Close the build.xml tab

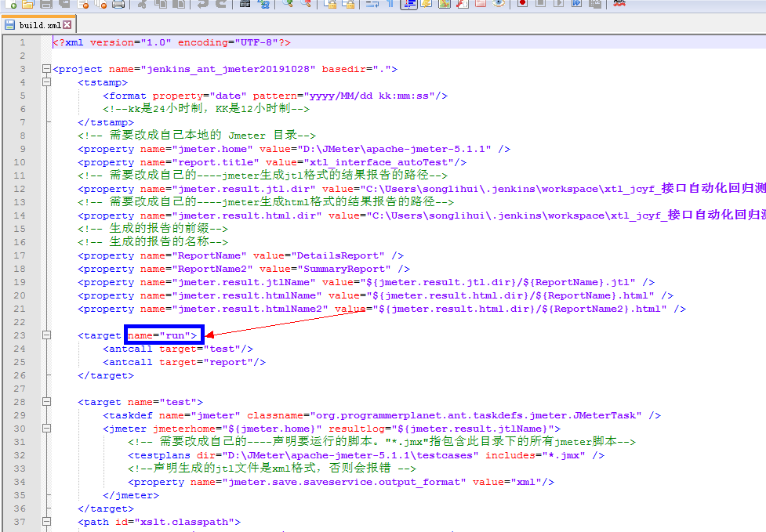tap(67, 24)
